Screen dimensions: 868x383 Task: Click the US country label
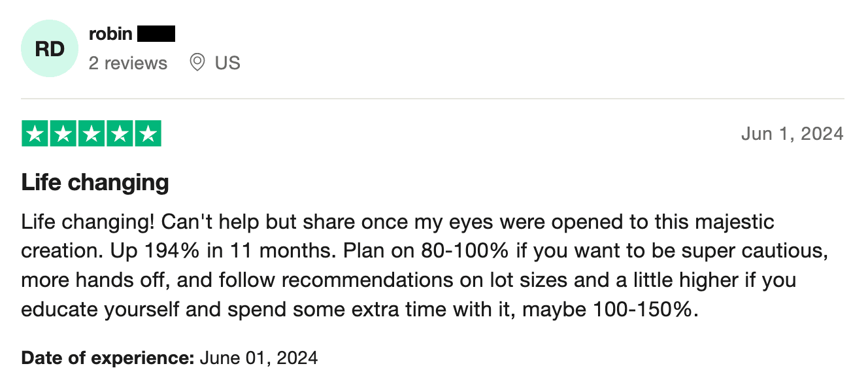click(x=227, y=63)
